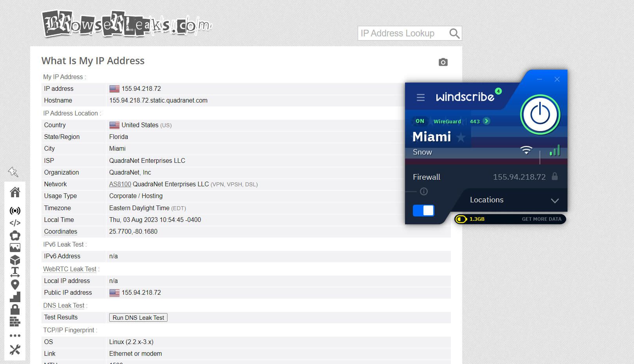Click the 25.7700,-80.1680 coordinates value
Image resolution: width=634 pixels, height=364 pixels.
133,231
